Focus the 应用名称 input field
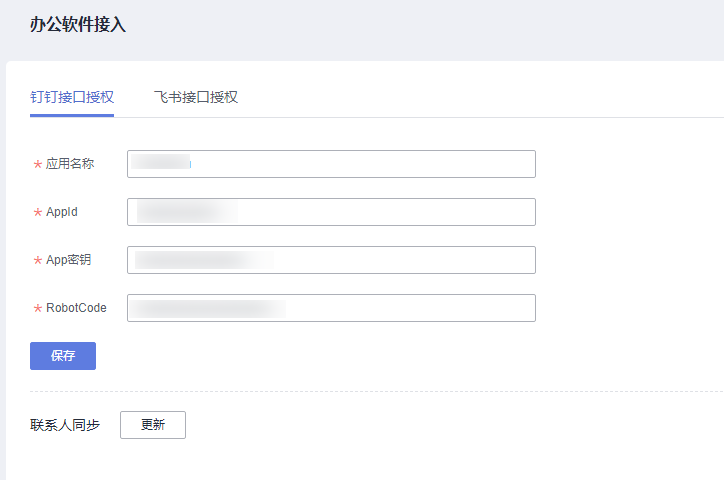 point(331,164)
